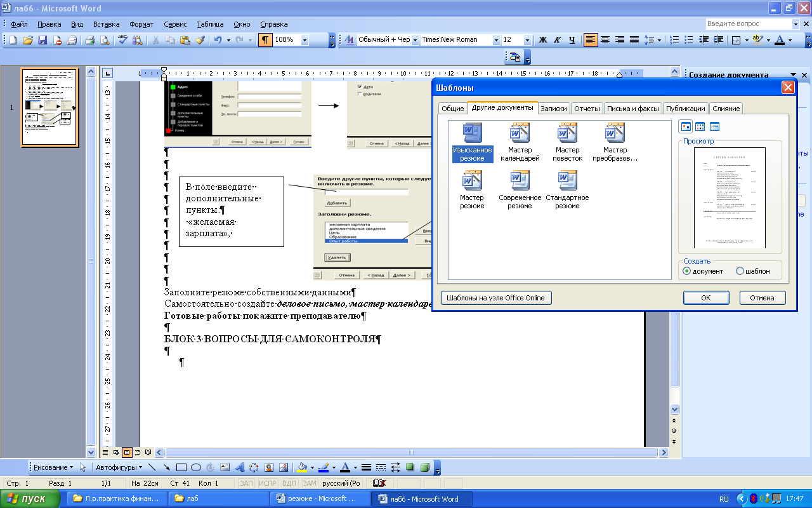Open Print Preview from the toolbar
Image resolution: width=812 pixels, height=508 pixels.
(104, 40)
